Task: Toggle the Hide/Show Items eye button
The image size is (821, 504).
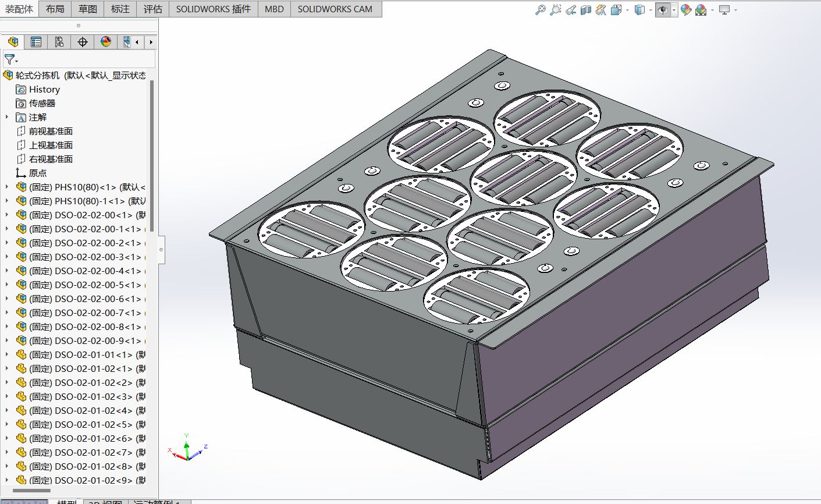Action: [x=663, y=10]
